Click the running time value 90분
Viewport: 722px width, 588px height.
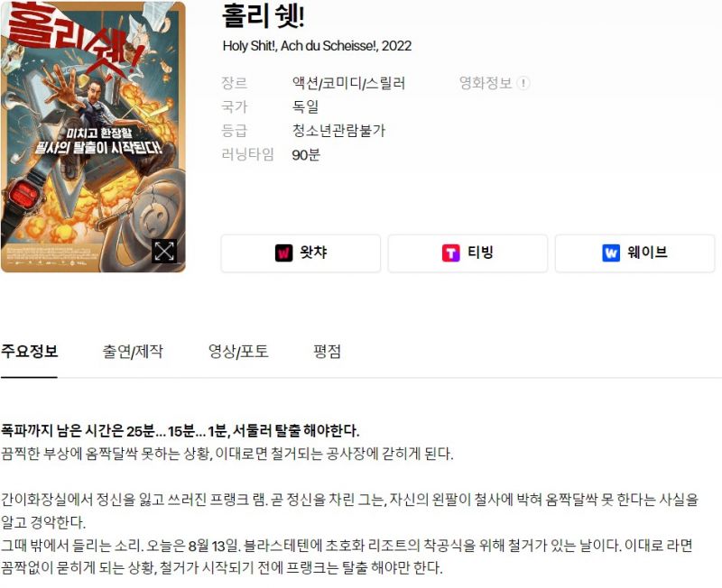click(306, 155)
